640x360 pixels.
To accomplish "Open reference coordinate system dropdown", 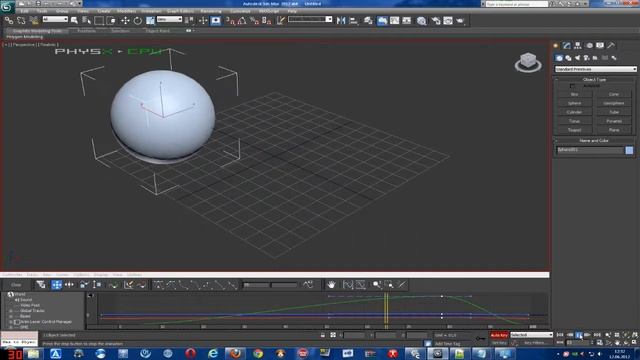I will point(169,19).
